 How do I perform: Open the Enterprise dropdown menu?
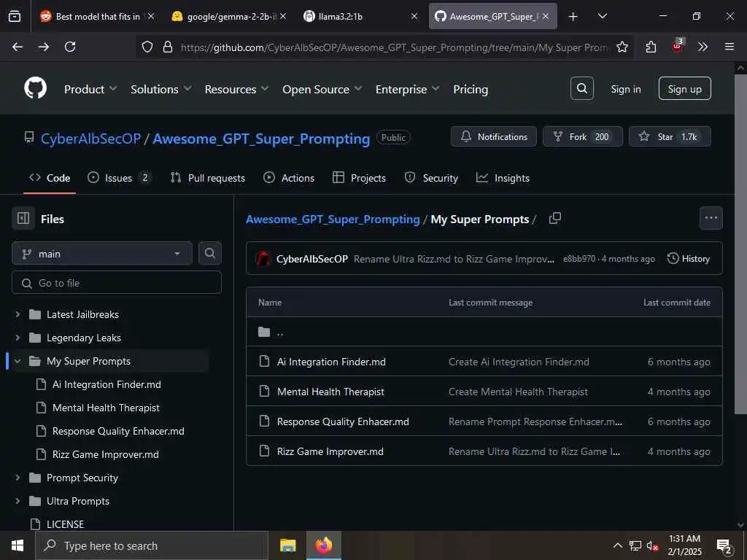pyautogui.click(x=407, y=89)
